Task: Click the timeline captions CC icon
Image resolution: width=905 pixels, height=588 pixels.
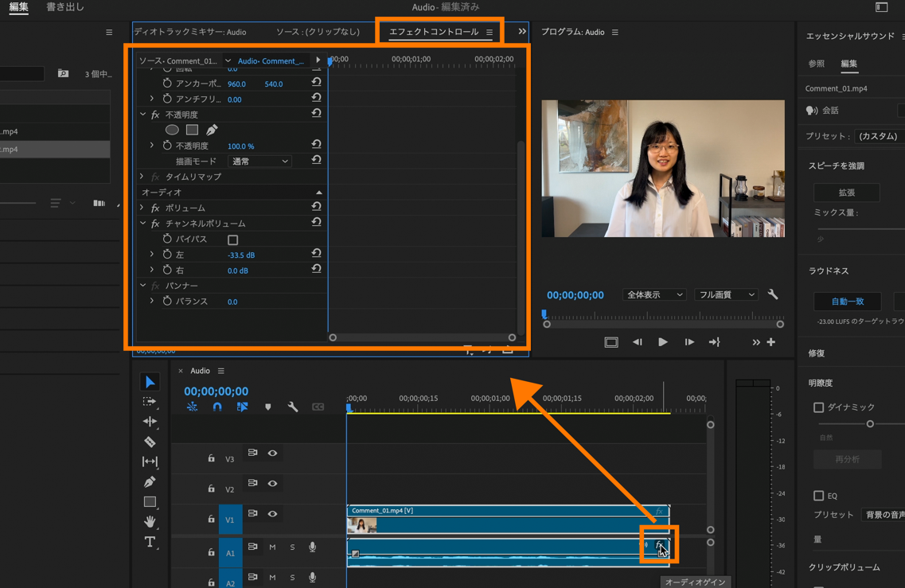Action: click(318, 407)
